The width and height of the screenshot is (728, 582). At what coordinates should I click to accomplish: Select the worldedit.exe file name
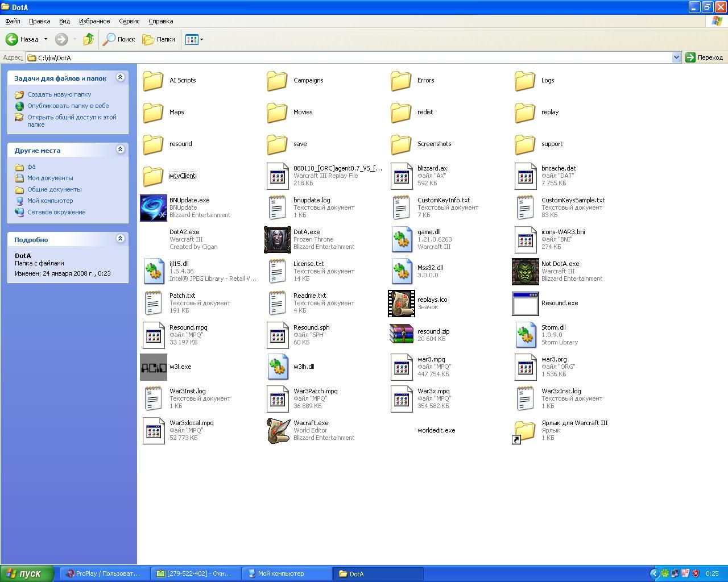pos(436,430)
